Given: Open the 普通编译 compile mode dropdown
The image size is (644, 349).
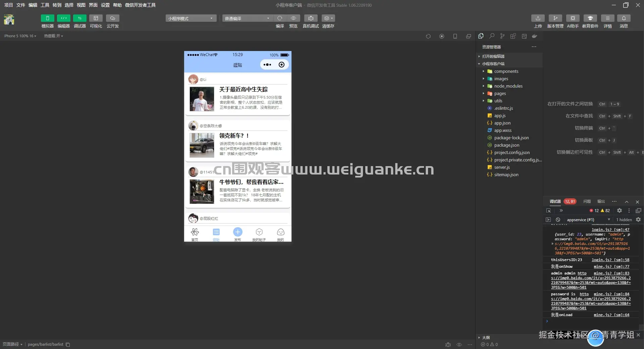Looking at the screenshot, I should [x=247, y=18].
